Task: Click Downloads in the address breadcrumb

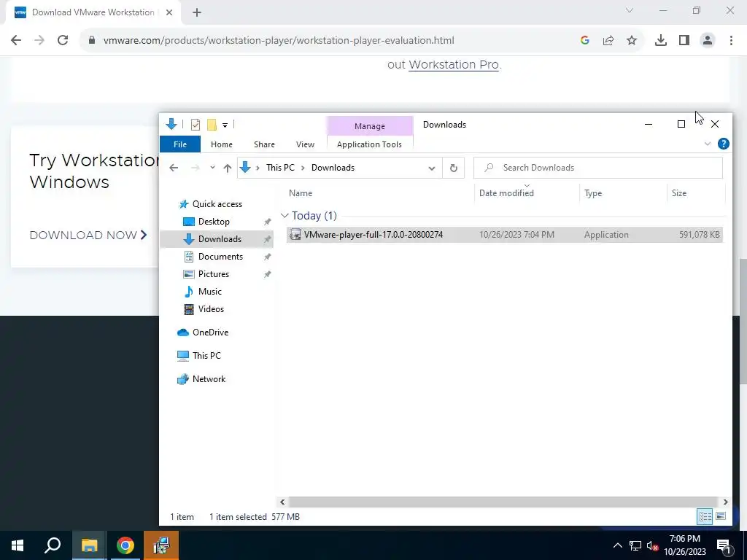Action: click(333, 168)
